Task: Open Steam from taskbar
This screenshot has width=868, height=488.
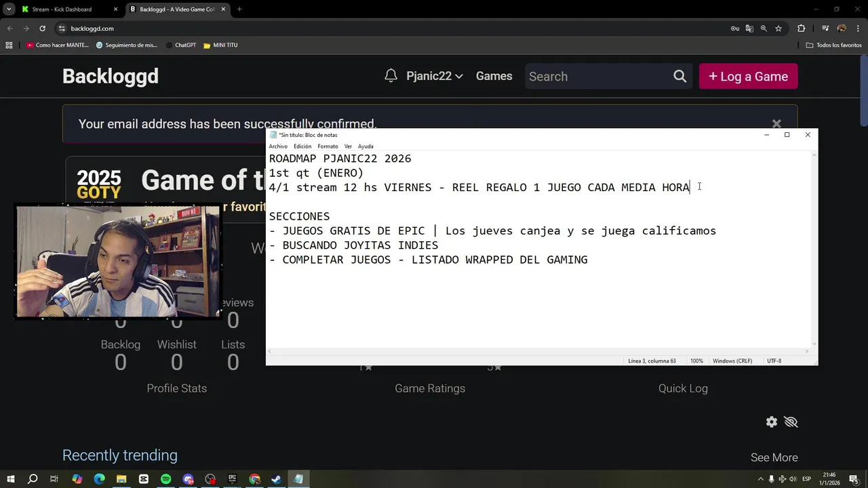Action: (x=277, y=479)
